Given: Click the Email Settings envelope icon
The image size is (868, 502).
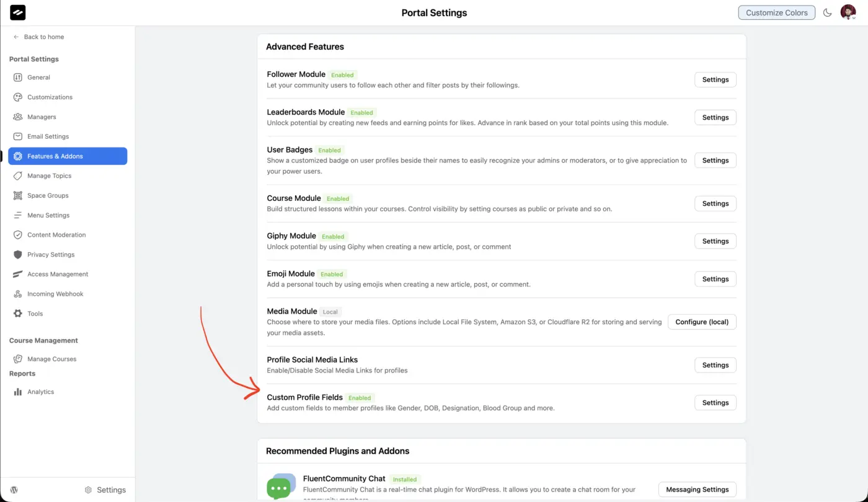Looking at the screenshot, I should point(17,136).
